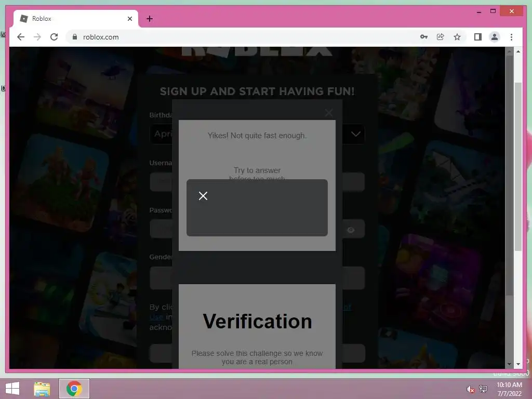Open a new browser tab
The height and width of the screenshot is (399, 532).
(150, 19)
